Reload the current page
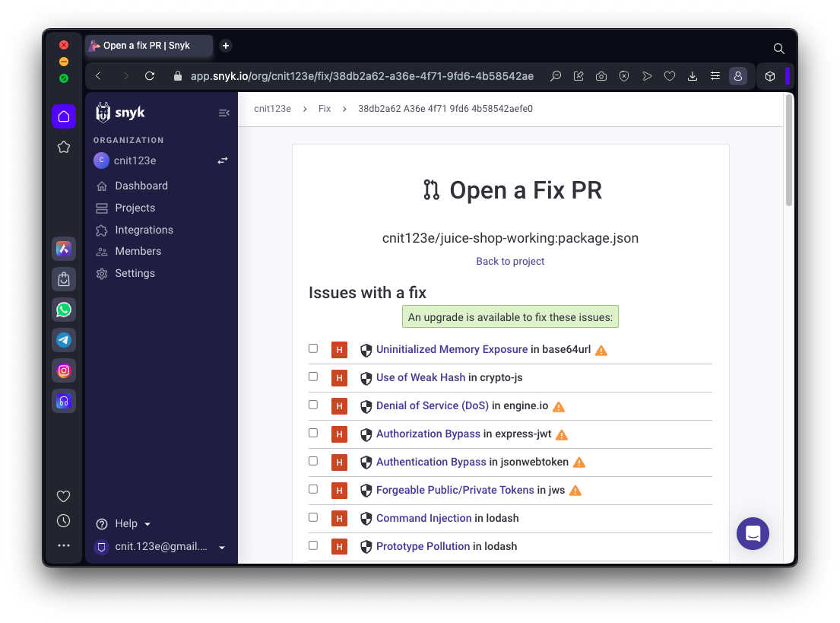Image resolution: width=840 pixels, height=623 pixels. tap(150, 76)
